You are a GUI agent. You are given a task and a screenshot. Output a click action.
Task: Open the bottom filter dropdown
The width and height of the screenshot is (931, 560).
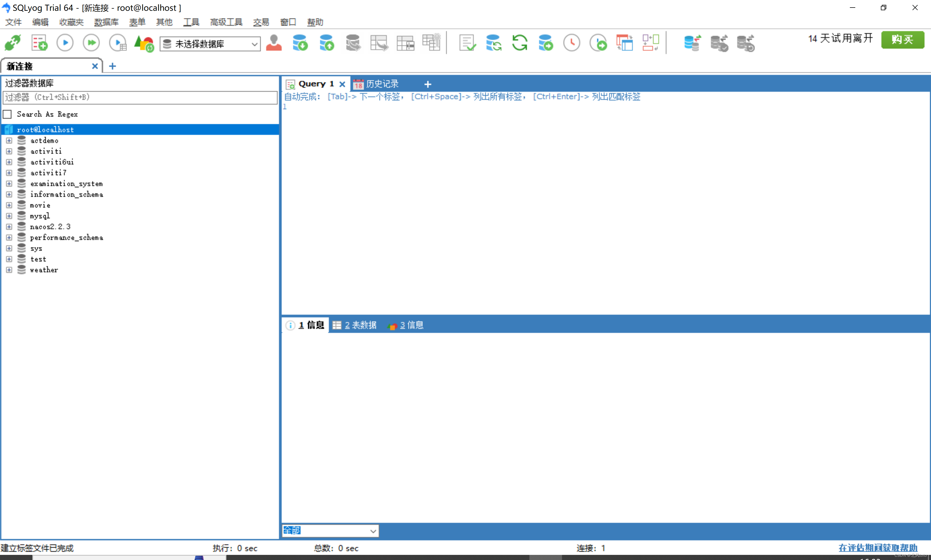click(x=330, y=531)
